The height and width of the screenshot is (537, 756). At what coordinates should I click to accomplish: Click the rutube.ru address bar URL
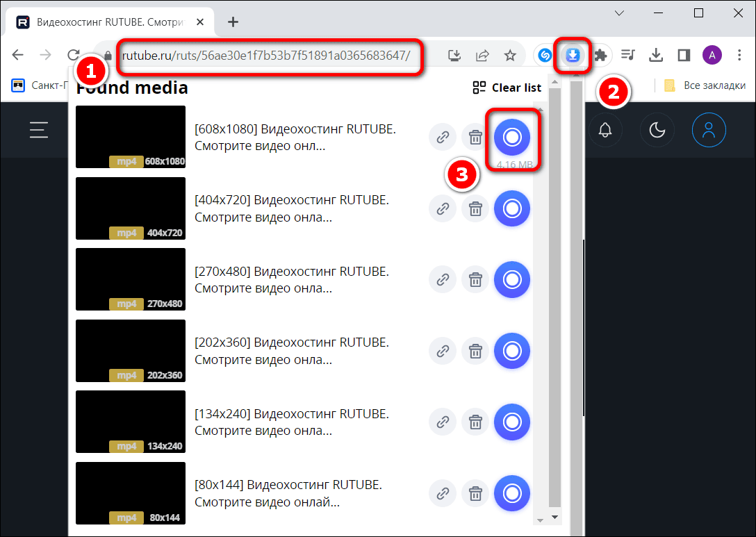pyautogui.click(x=266, y=56)
